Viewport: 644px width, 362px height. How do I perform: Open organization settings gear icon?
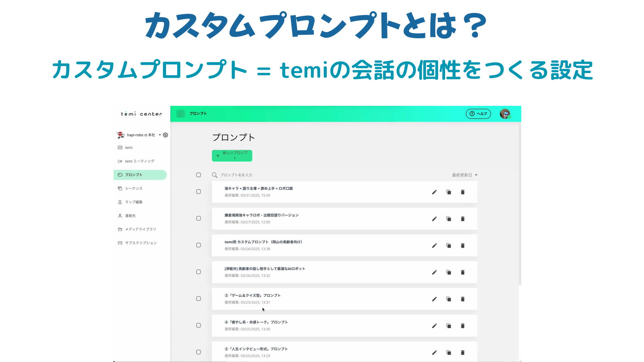click(x=165, y=135)
